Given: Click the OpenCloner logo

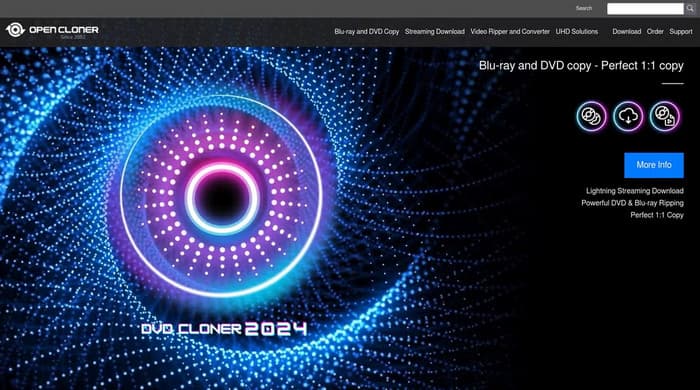Looking at the screenshot, I should 52,30.
